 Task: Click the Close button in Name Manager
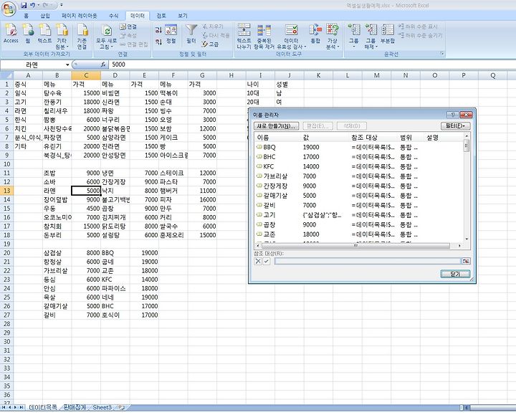click(455, 274)
